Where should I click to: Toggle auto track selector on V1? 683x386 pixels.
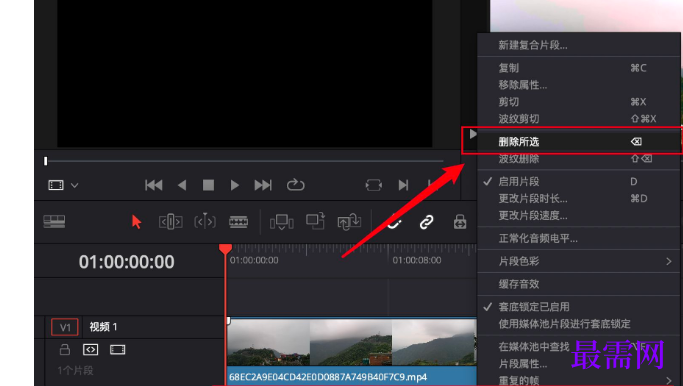point(91,349)
